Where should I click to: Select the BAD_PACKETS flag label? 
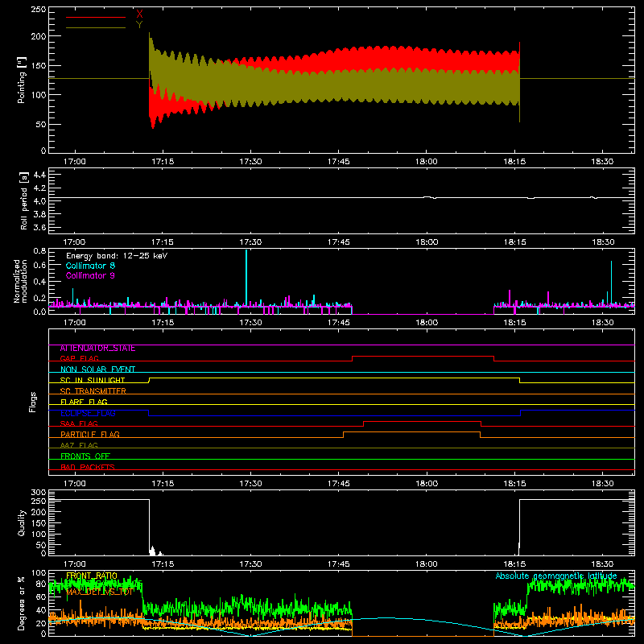pyautogui.click(x=88, y=467)
